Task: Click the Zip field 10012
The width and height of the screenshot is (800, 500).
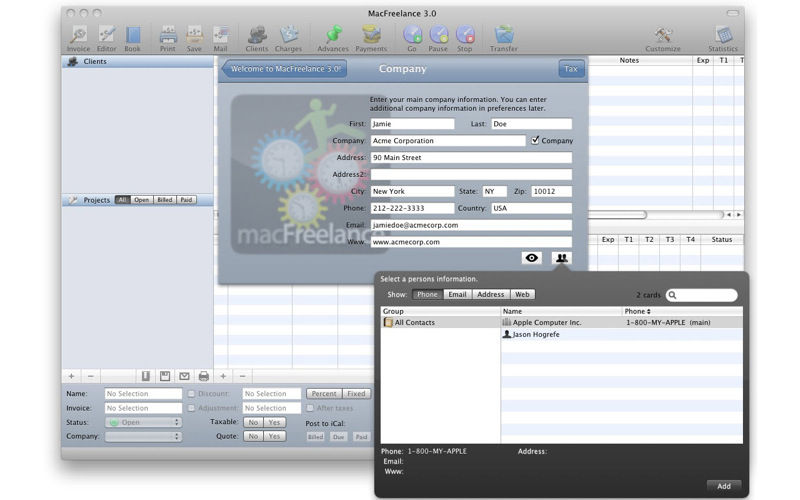Action: click(x=552, y=191)
